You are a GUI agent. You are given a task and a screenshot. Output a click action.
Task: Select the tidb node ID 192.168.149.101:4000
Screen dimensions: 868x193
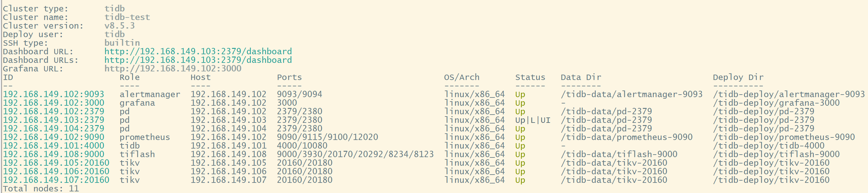coord(54,146)
